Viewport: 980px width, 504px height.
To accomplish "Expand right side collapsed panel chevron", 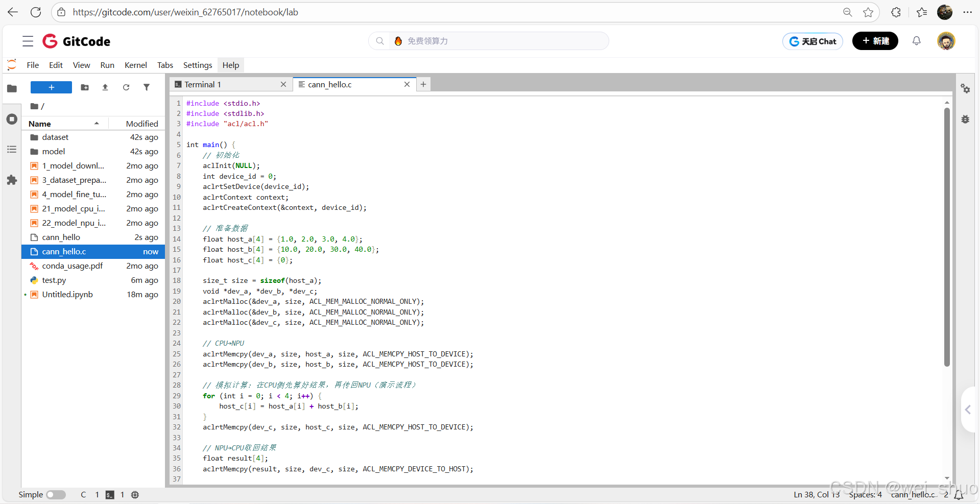I will (968, 410).
